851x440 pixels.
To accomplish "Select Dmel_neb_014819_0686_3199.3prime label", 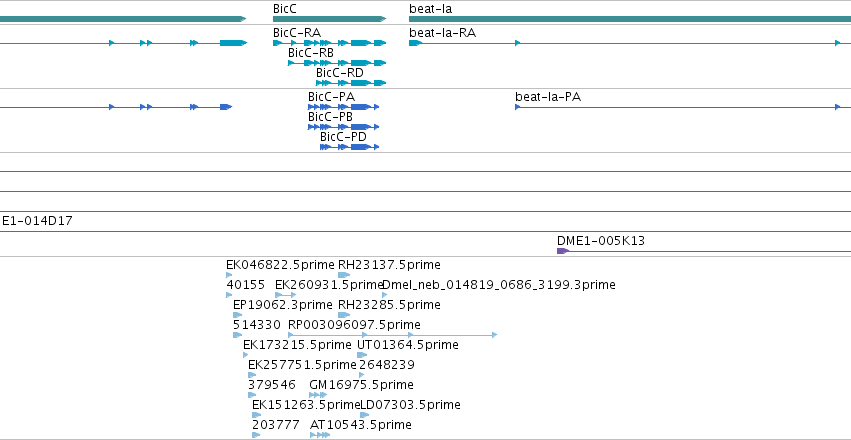I will tap(499, 285).
